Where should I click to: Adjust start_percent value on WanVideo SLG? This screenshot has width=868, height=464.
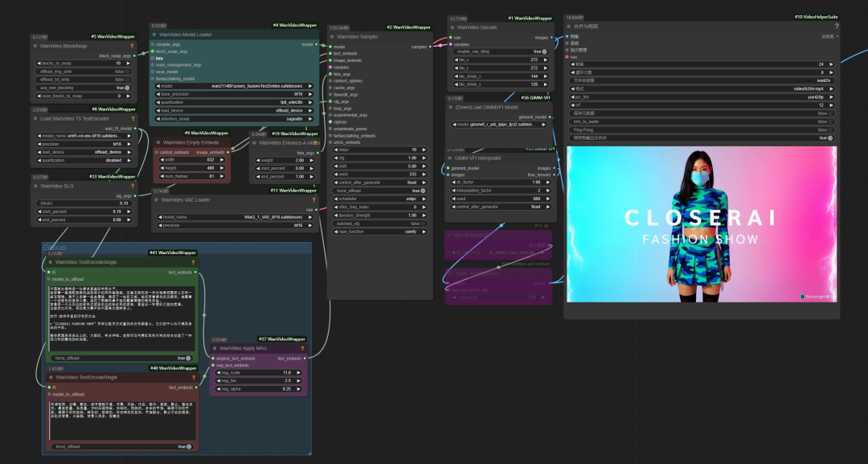tap(84, 211)
